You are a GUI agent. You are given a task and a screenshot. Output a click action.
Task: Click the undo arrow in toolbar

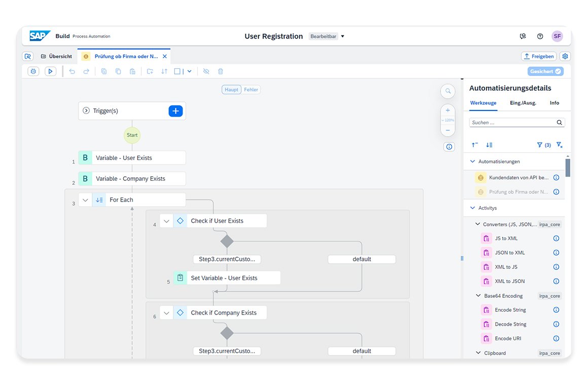(72, 71)
